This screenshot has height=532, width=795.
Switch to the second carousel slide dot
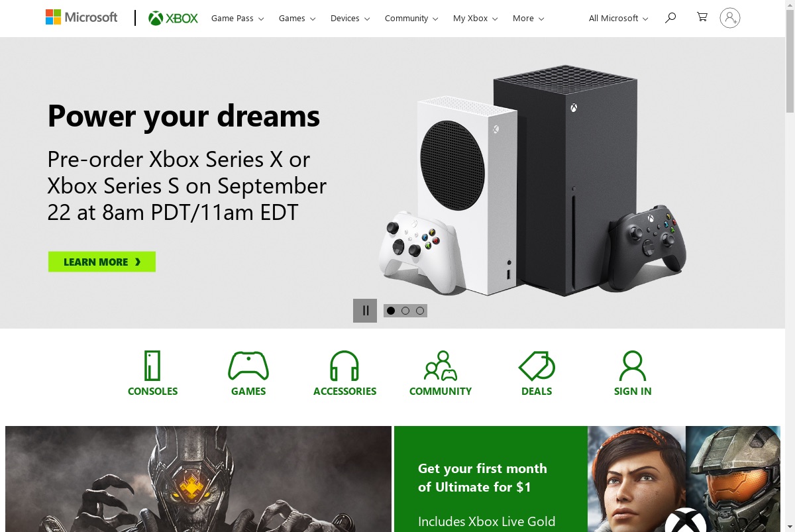405,311
